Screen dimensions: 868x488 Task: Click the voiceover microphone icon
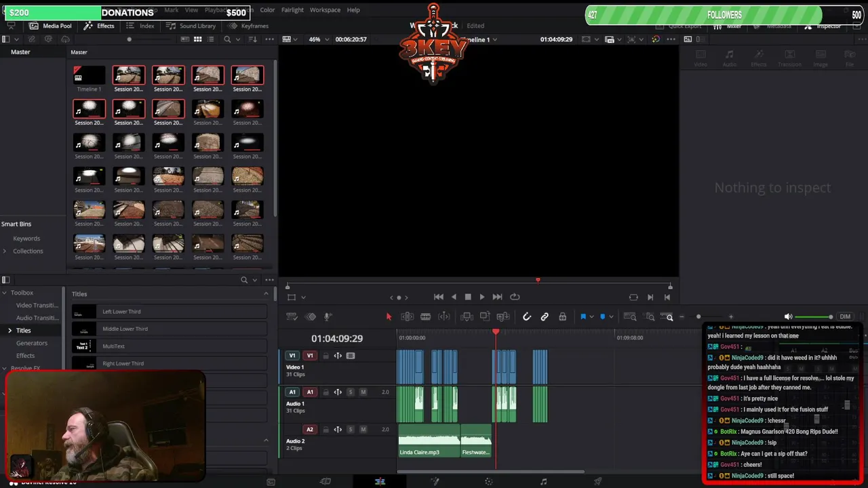(328, 317)
